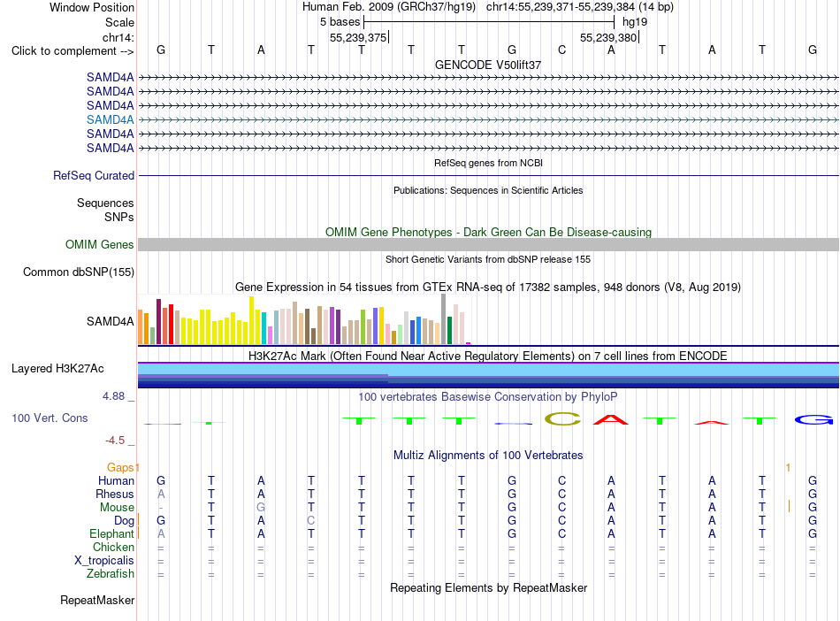This screenshot has width=840, height=621.
Task: Click the 55,239,375 ruler coordinate
Action: 358,37
